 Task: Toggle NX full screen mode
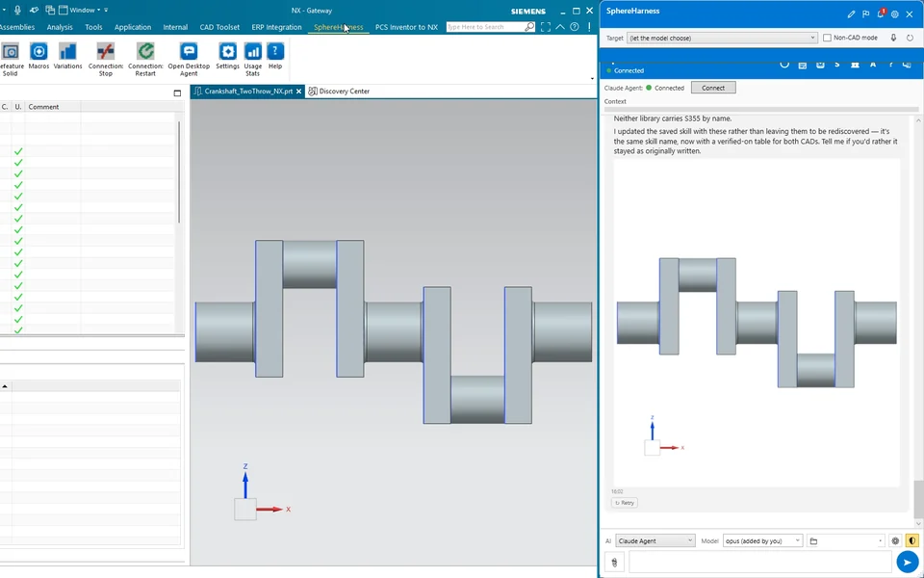[546, 27]
